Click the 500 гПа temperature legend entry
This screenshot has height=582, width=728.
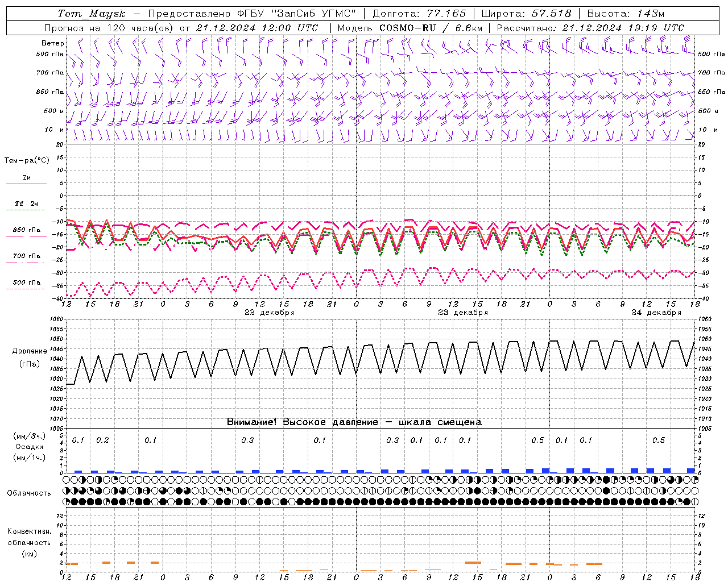(26, 282)
